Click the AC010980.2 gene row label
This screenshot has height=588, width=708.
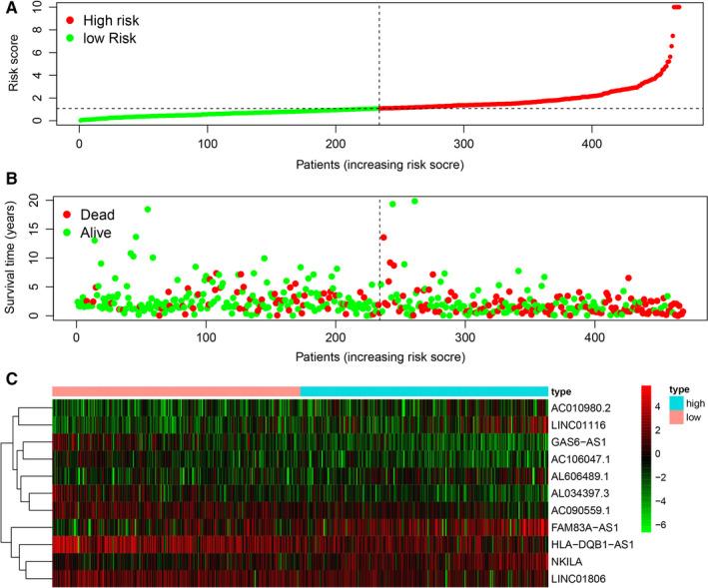pyautogui.click(x=583, y=408)
